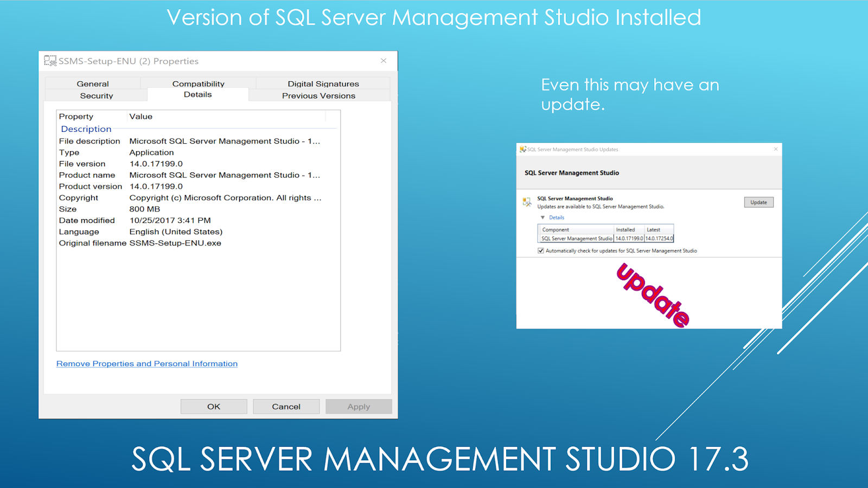This screenshot has width=868, height=488.
Task: Click the SSMS icon beside 'Updates are available'
Action: tap(527, 202)
